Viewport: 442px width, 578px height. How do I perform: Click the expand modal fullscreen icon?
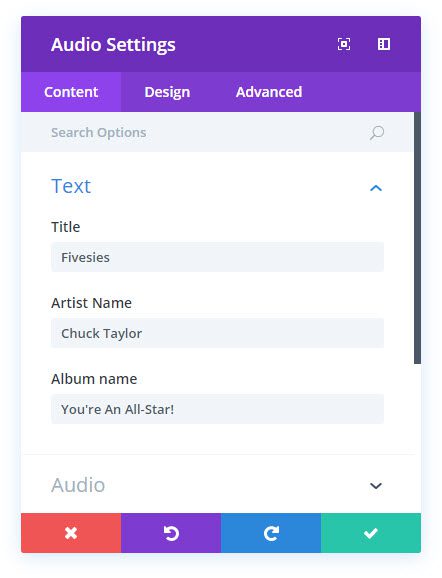[344, 44]
